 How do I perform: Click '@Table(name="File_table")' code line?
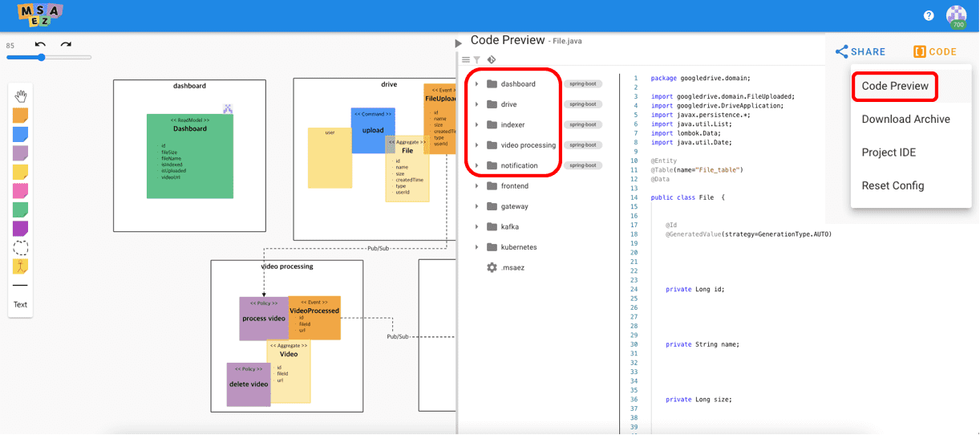(697, 170)
